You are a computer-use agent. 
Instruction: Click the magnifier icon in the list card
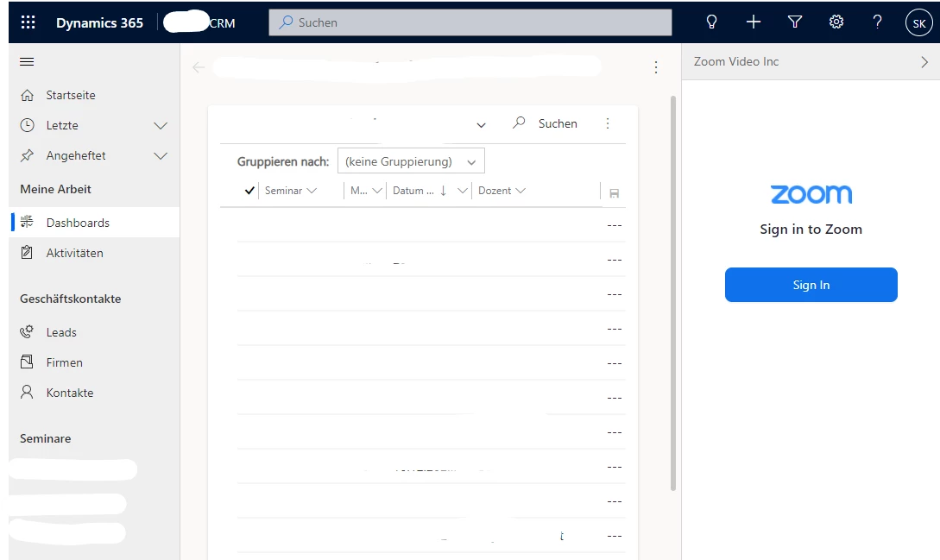pos(519,123)
